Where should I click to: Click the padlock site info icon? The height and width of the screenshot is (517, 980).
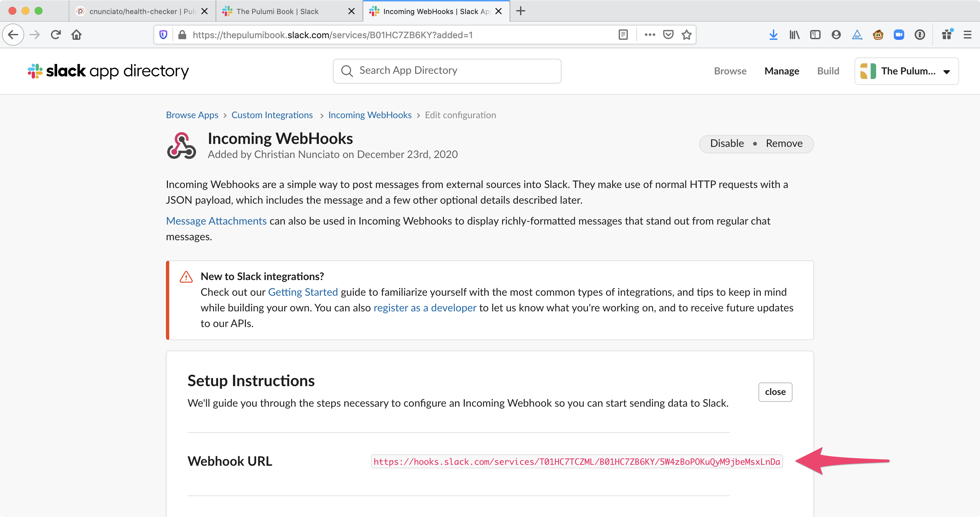pos(182,35)
